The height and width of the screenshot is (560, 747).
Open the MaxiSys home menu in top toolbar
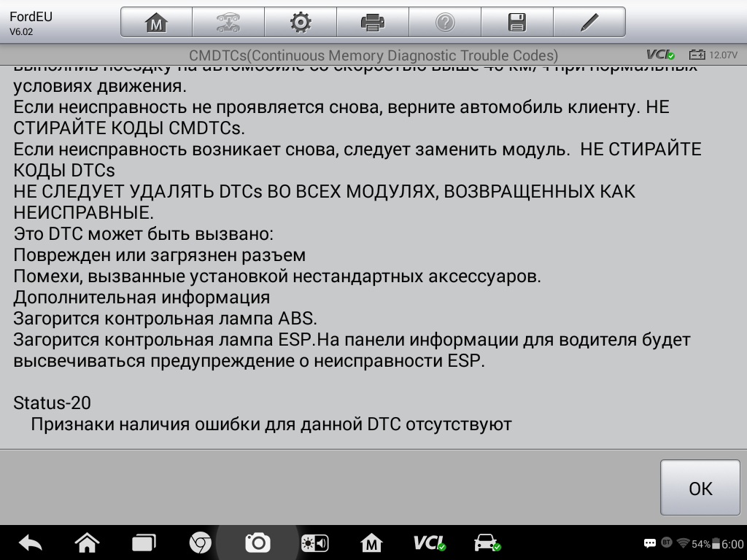(x=156, y=23)
